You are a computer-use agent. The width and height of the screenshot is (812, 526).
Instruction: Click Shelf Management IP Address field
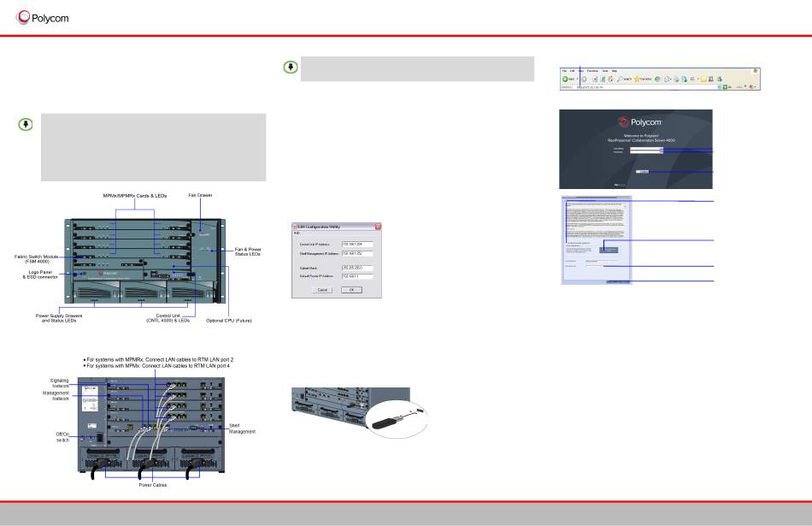coord(357,253)
